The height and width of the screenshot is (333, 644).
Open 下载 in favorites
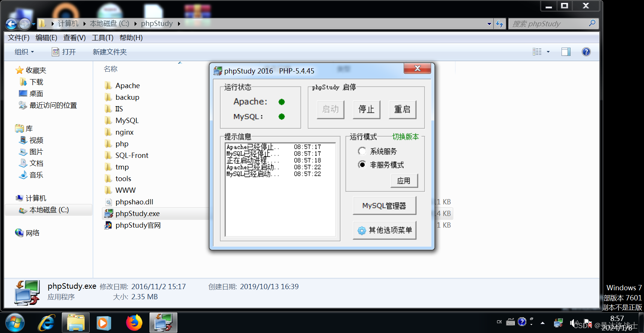(x=31, y=82)
